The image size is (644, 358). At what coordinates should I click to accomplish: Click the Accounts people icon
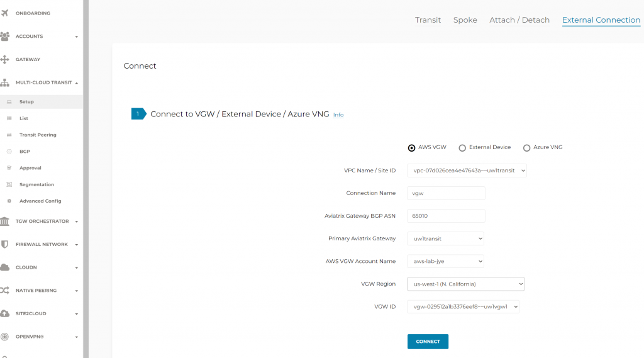(4, 36)
